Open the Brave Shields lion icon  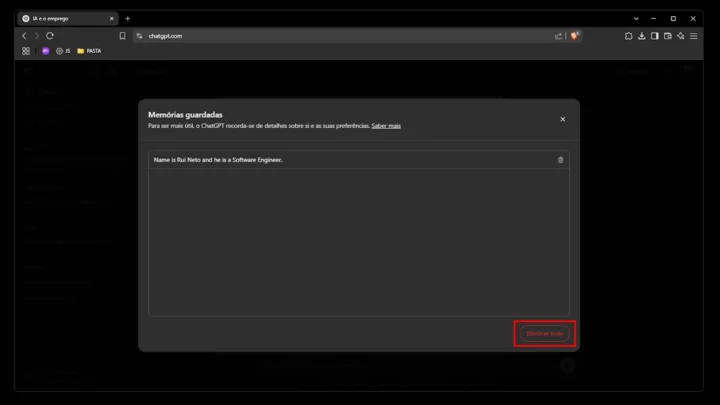(575, 36)
